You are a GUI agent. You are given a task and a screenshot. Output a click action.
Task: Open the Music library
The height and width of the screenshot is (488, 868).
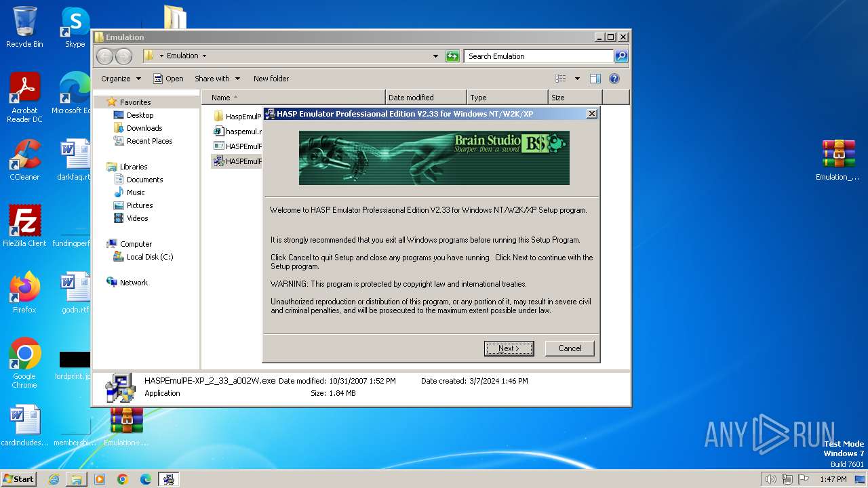(136, 192)
